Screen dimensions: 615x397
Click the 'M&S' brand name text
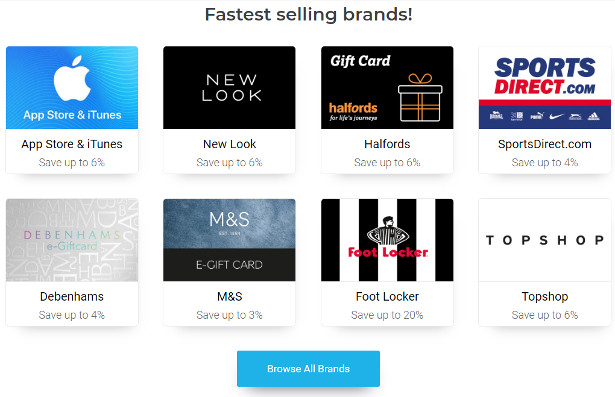229,297
